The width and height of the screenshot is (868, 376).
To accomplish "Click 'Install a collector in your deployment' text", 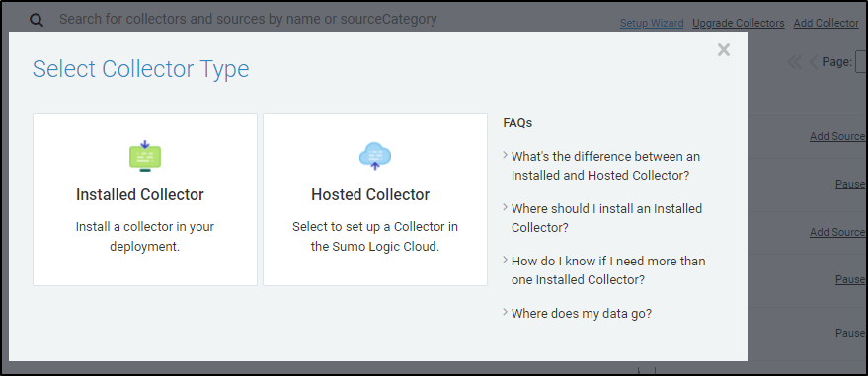I will (145, 237).
